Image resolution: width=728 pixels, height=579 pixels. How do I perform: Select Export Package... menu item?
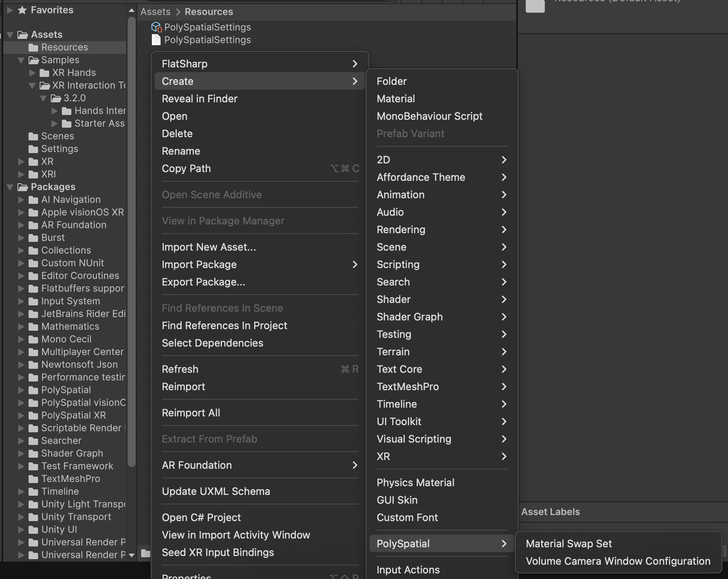pos(260,282)
